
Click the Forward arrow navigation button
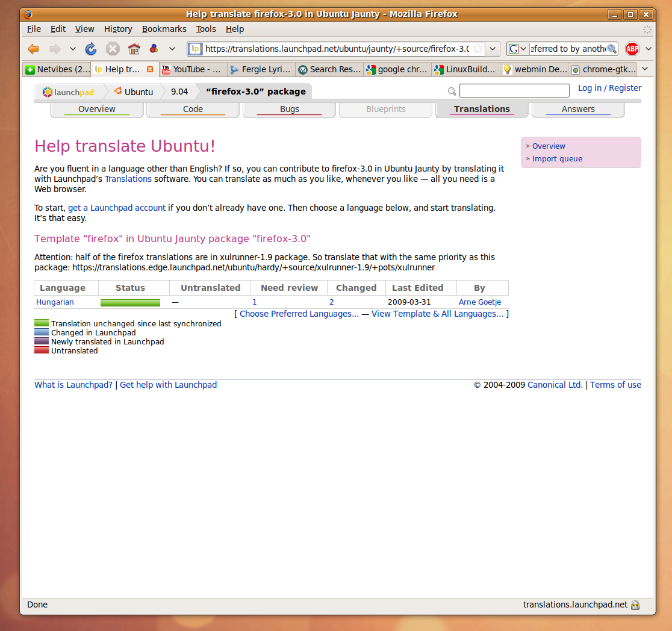55,49
